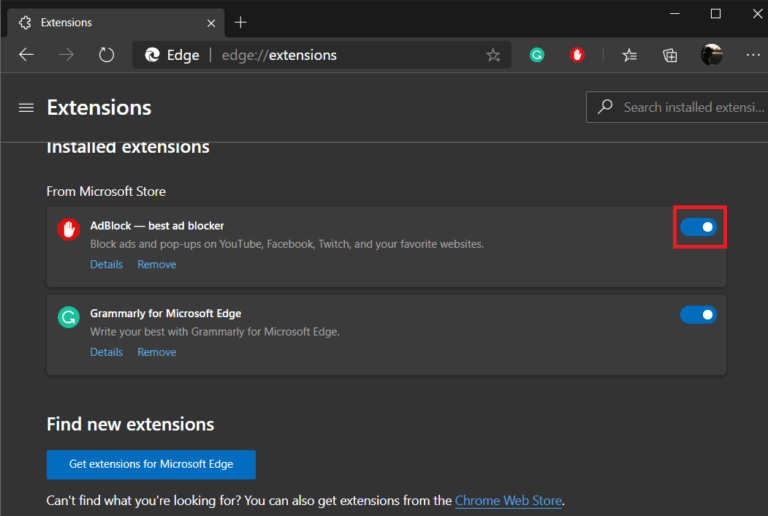
Task: Open the Chrome Web Store link
Action: tap(508, 500)
